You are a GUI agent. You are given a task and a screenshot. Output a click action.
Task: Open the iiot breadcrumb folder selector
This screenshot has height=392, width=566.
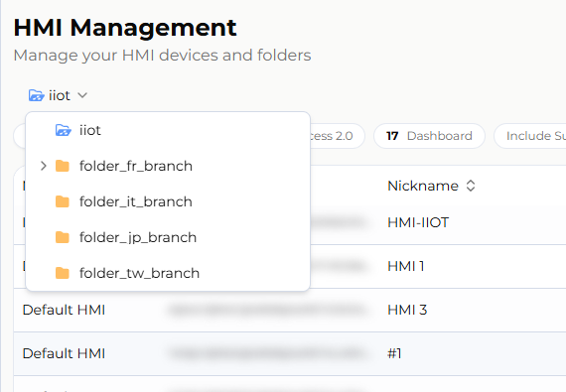click(59, 95)
